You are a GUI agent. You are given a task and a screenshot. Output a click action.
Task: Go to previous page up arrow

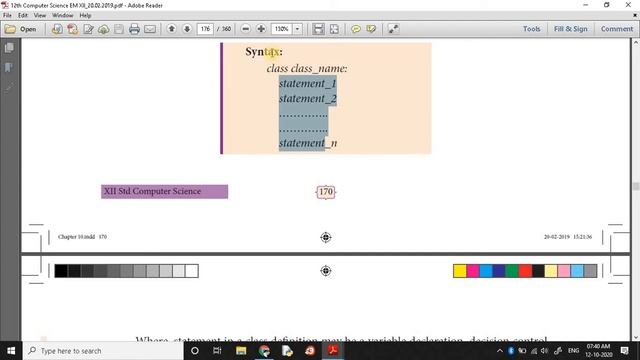pos(172,29)
